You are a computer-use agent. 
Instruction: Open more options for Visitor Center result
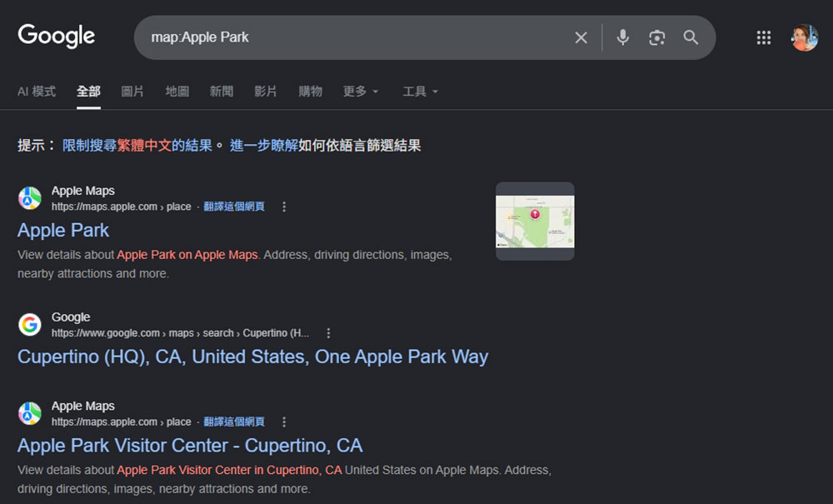tap(284, 422)
